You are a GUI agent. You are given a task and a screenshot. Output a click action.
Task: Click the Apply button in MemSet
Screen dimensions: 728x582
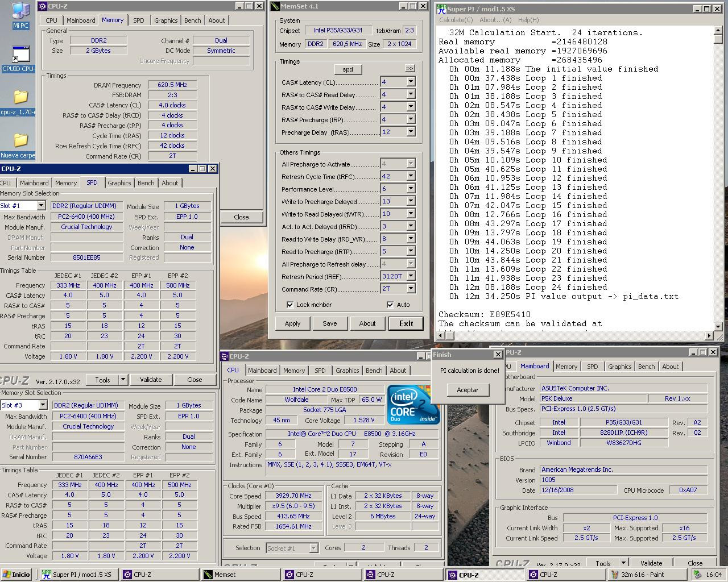point(292,323)
